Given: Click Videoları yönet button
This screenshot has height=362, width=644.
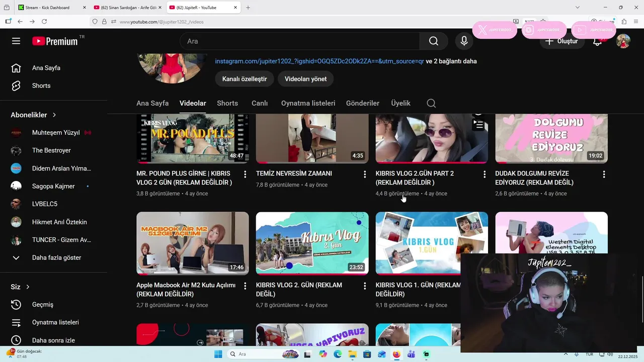Looking at the screenshot, I should pos(305,79).
